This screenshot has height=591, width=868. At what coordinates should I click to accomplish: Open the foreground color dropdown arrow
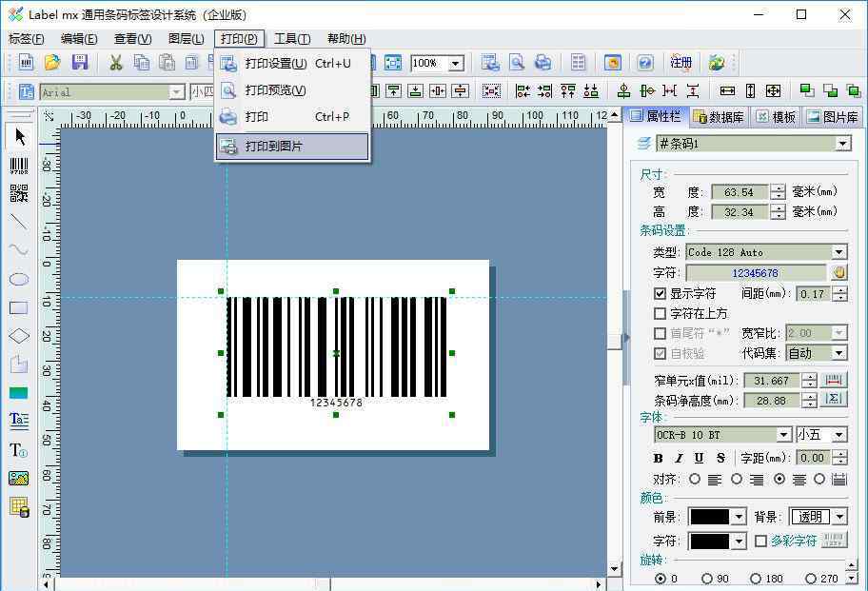point(739,517)
